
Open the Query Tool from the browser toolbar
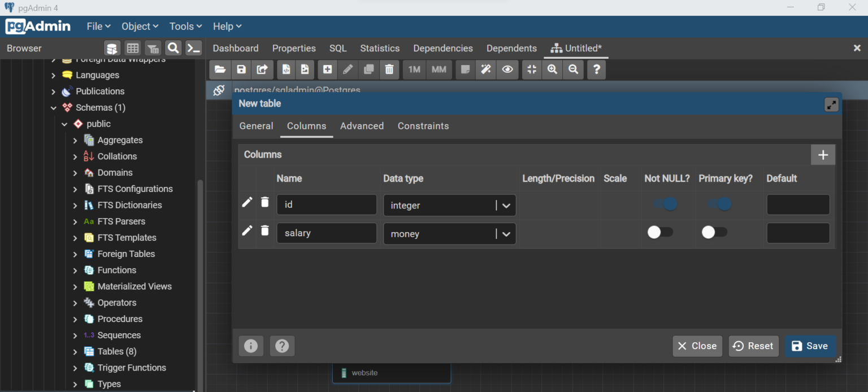112,48
